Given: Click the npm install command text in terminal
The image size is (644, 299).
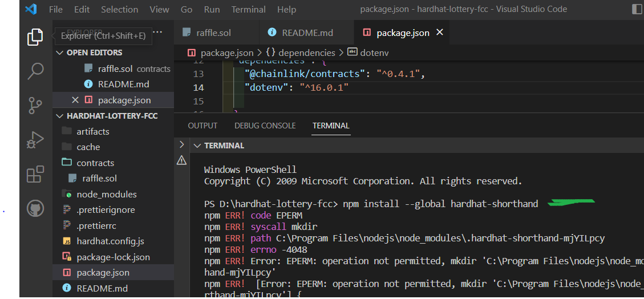Looking at the screenshot, I should tap(440, 204).
